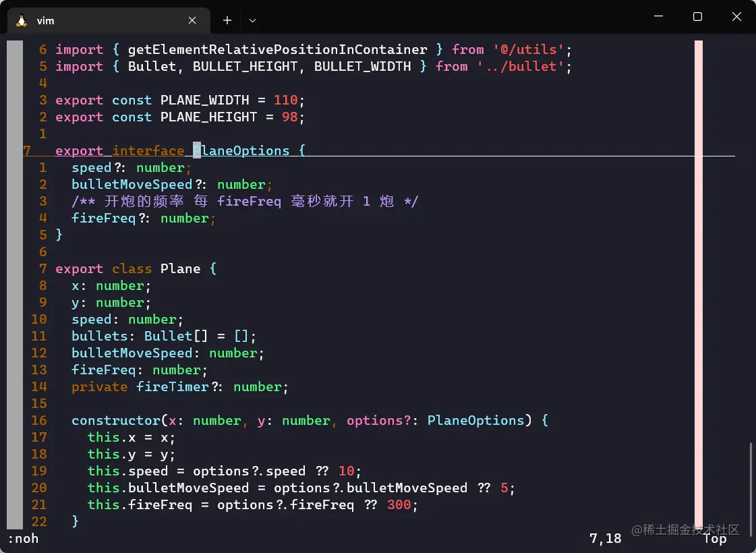The width and height of the screenshot is (756, 553).
Task: Click 'options?: PlaneOptions' constructor parameter
Action: pos(435,420)
